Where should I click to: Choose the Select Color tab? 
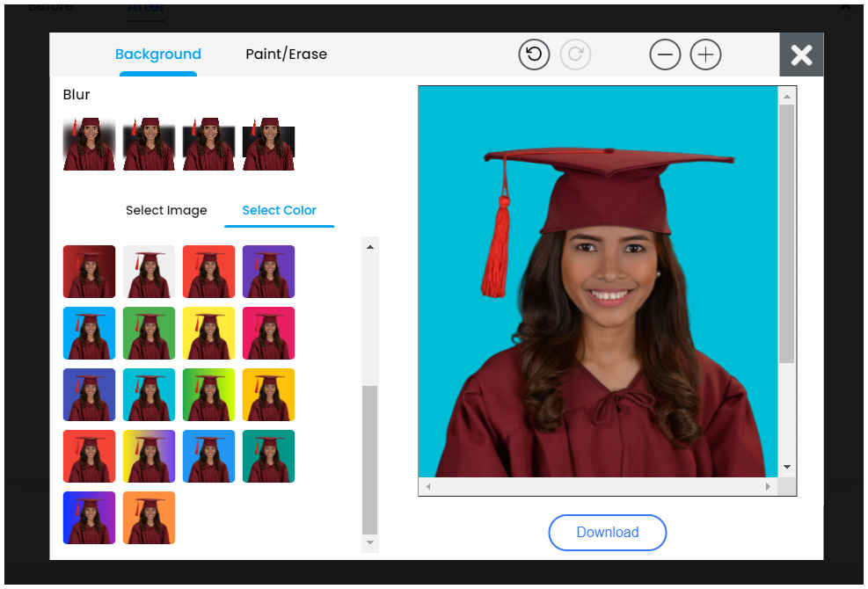tap(279, 210)
